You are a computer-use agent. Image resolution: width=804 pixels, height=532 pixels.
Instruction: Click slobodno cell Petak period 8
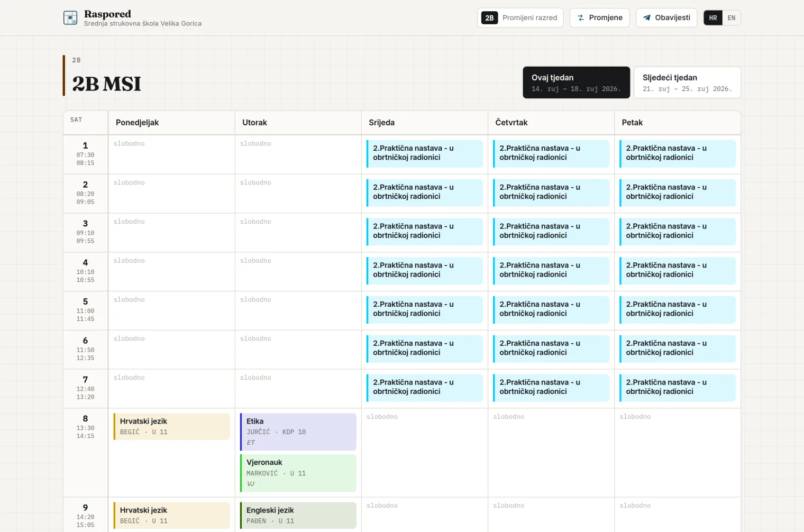[x=677, y=453]
